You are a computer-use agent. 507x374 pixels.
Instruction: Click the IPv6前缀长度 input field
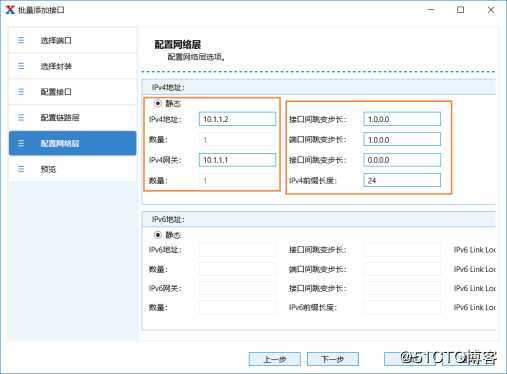(402, 307)
